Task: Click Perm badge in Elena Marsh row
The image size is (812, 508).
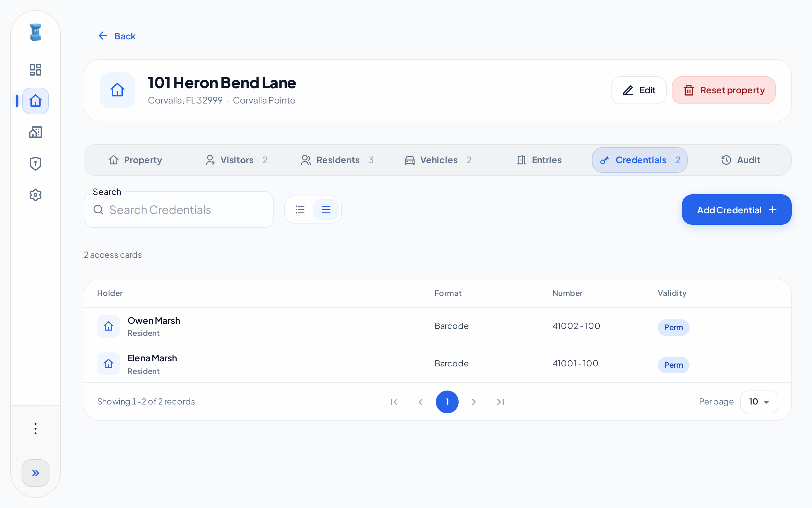Action: click(x=673, y=365)
